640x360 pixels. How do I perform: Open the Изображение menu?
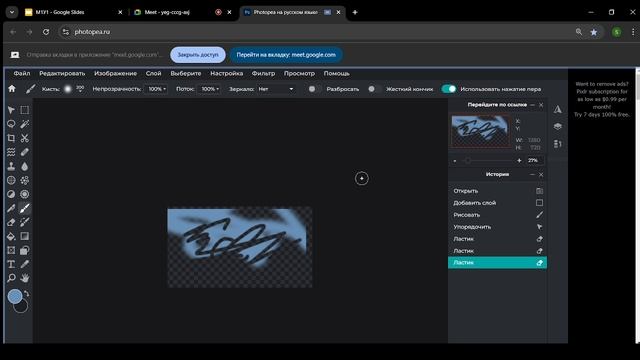[x=116, y=73]
